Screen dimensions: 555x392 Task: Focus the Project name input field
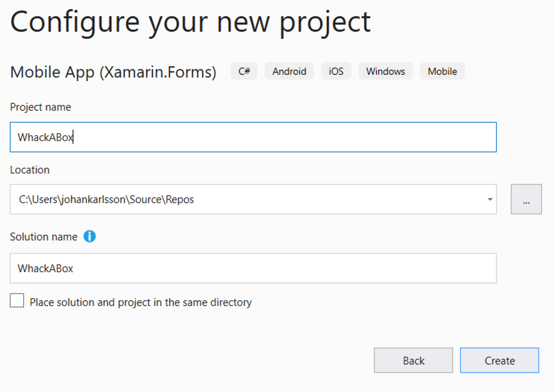tap(253, 137)
